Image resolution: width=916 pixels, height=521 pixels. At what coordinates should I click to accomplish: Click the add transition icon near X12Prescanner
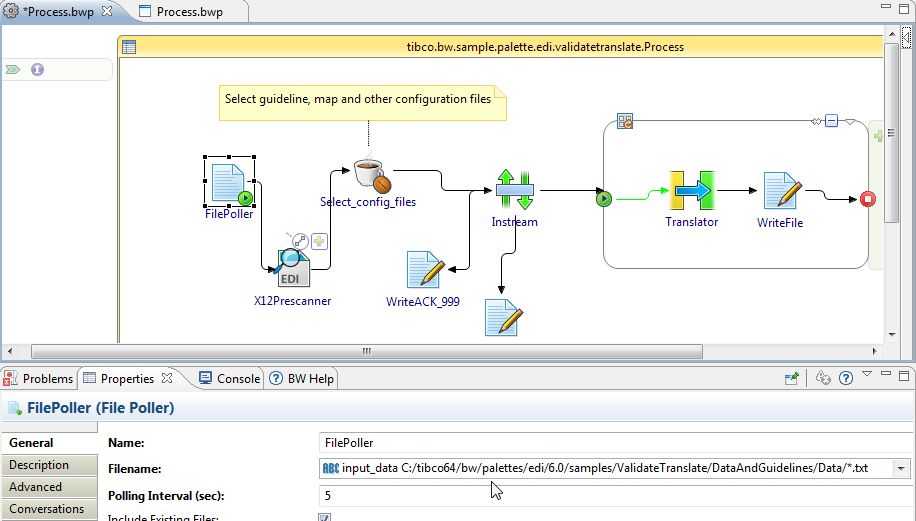(300, 241)
